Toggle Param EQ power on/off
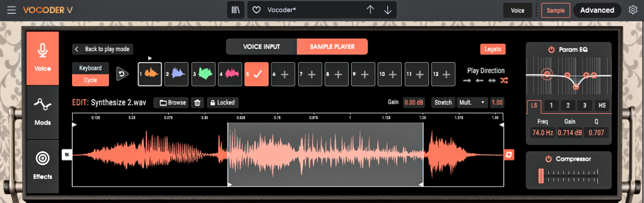Image resolution: width=644 pixels, height=203 pixels. (x=551, y=50)
